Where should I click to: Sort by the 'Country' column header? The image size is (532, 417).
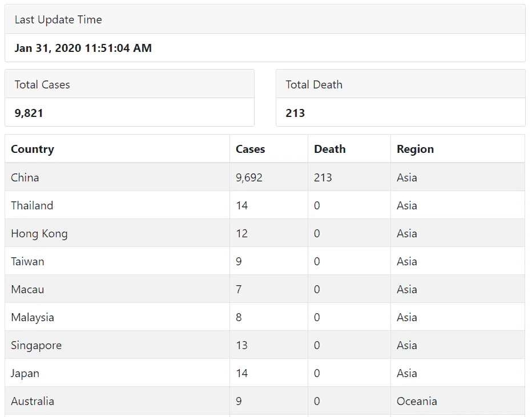(118, 149)
